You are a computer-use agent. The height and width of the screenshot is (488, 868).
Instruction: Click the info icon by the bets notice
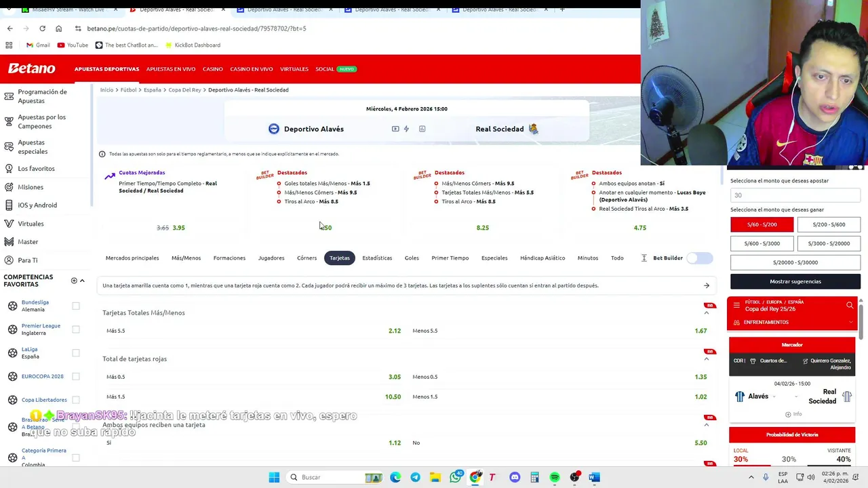pos(102,154)
